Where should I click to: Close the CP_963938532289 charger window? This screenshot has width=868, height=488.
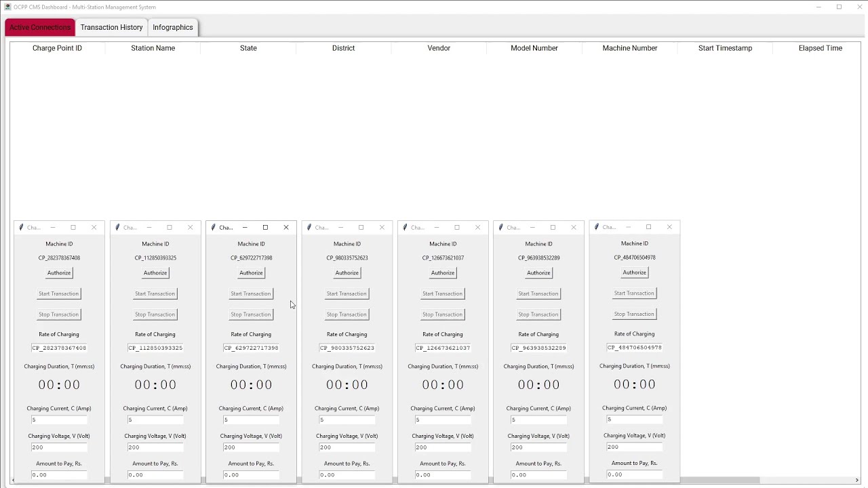(x=574, y=228)
